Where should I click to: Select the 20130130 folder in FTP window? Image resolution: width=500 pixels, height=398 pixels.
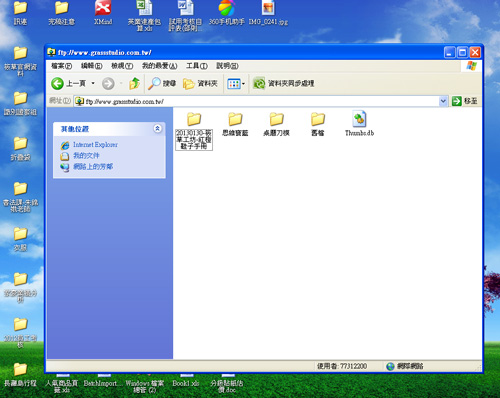pos(194,131)
